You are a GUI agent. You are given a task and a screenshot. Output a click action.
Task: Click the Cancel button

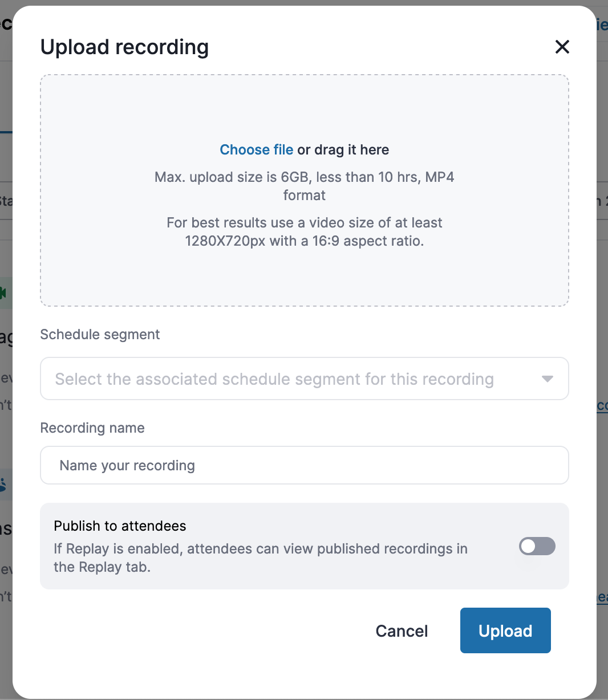(402, 631)
